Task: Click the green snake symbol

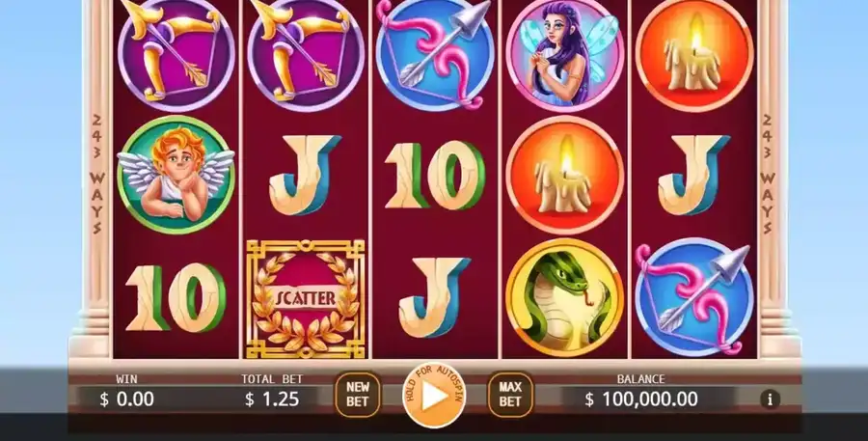Action: tap(564, 297)
